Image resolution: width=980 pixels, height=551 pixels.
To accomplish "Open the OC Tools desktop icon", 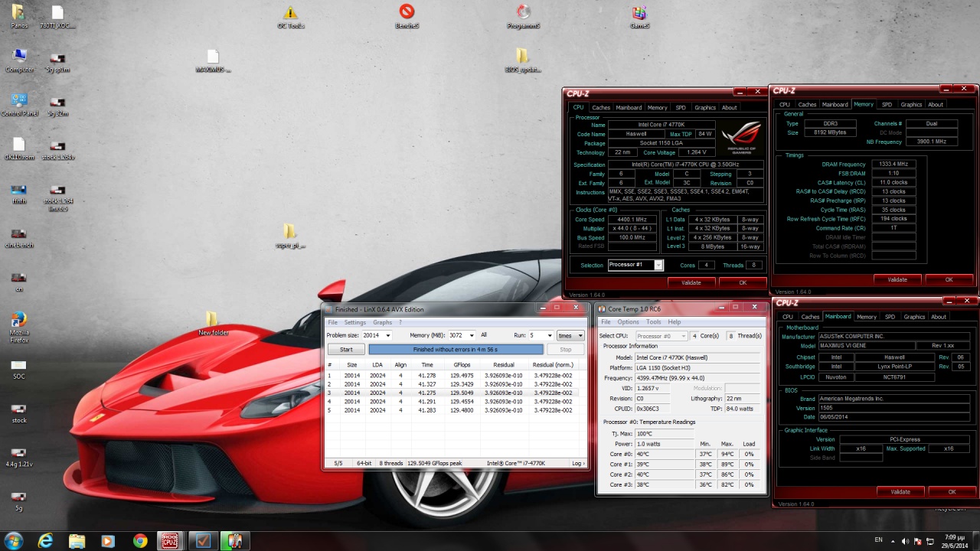I will point(290,17).
